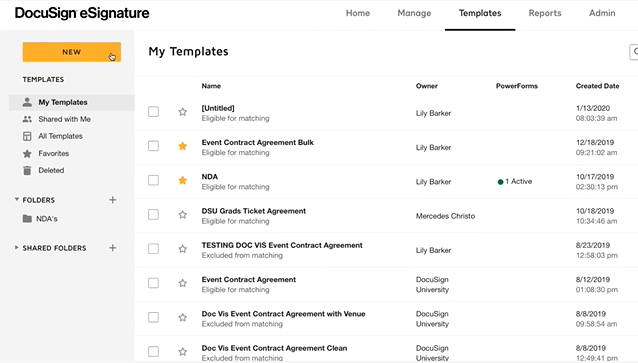
Task: Open the NDA's folder
Action: coord(47,219)
